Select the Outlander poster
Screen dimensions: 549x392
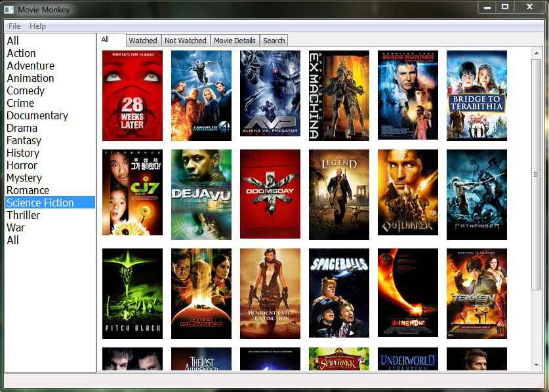click(x=408, y=193)
